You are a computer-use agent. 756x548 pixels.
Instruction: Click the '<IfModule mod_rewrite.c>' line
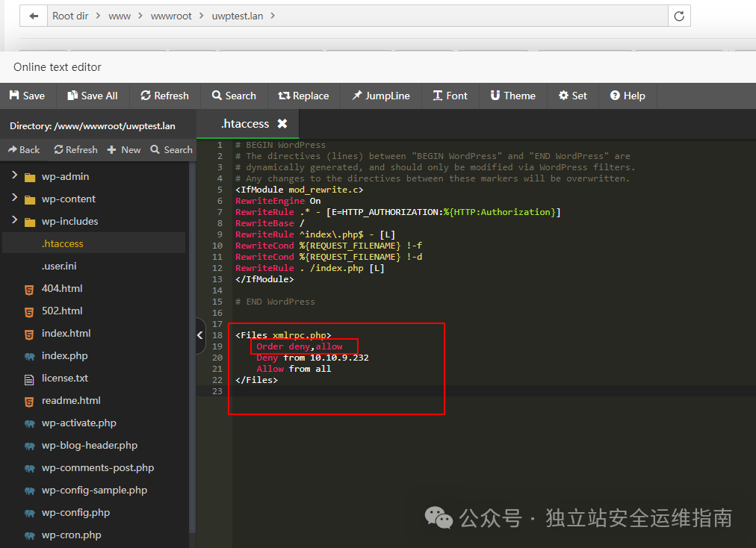tap(300, 190)
